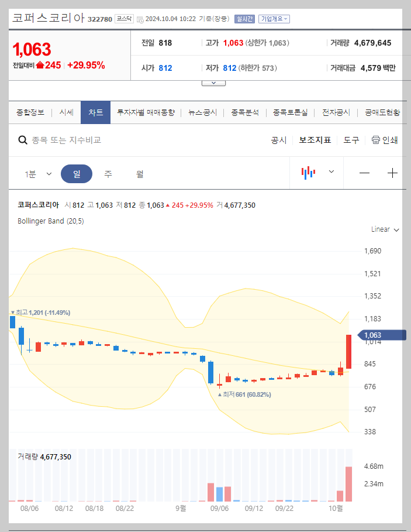Collapse the price summary panel chevron
This screenshot has width=411, height=532.
213,83
